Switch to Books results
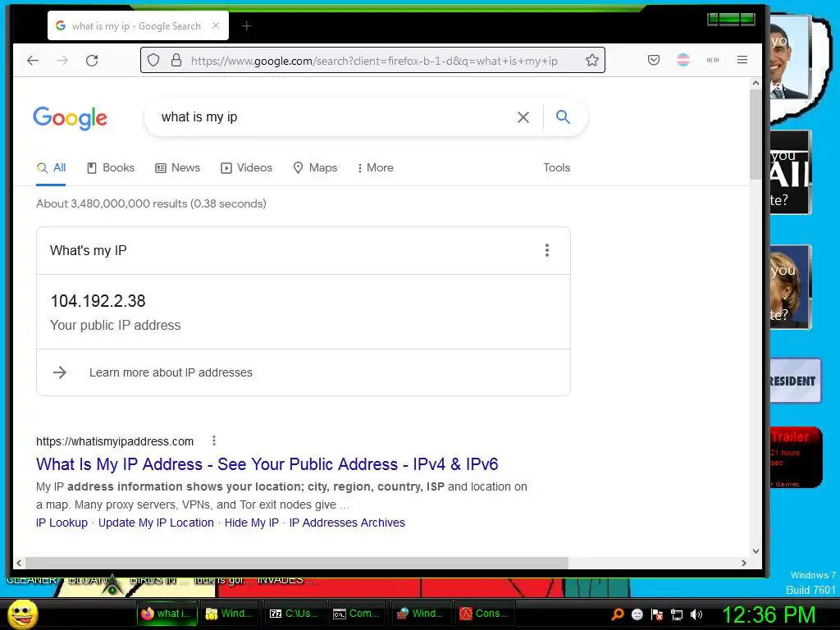This screenshot has height=630, width=840. point(111,167)
